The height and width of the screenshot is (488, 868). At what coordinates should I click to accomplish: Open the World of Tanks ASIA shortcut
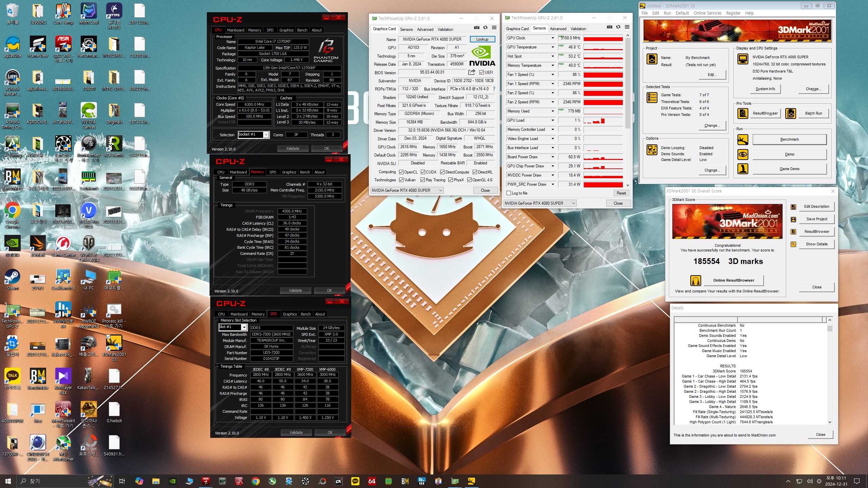coord(88,249)
